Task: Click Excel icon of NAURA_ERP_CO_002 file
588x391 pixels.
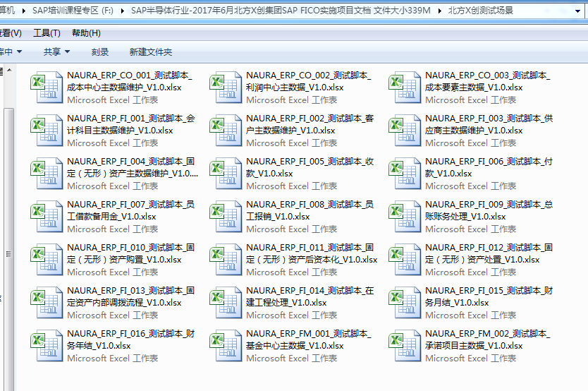Action: (226, 87)
